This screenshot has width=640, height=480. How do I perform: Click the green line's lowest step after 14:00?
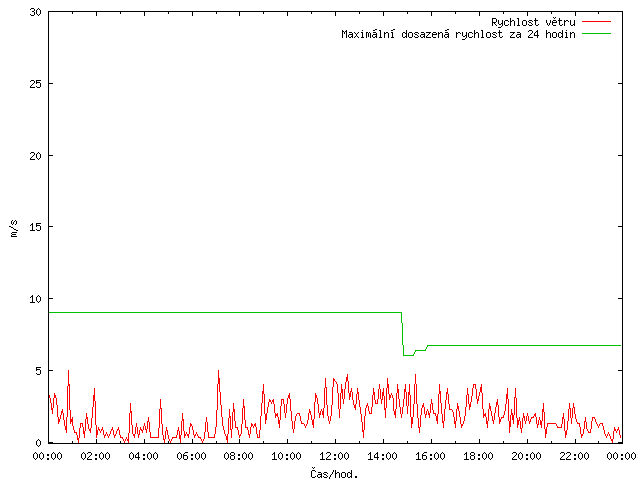409,356
